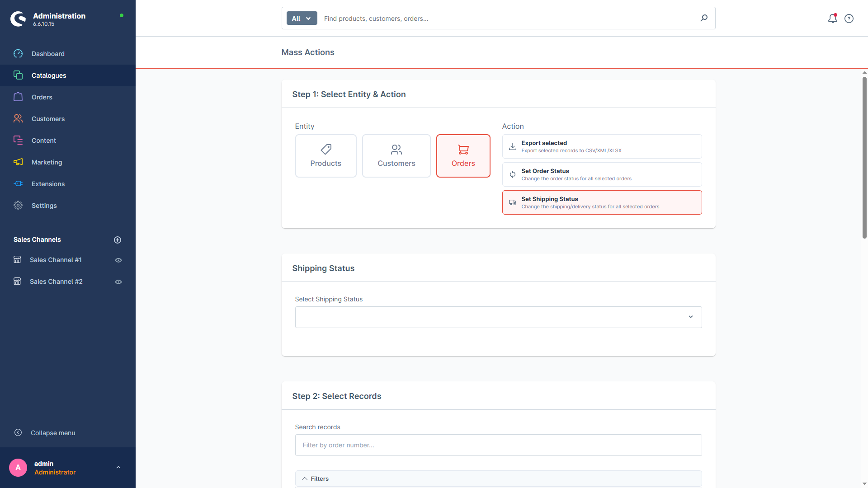Click the search magnifier icon
This screenshot has width=868, height=488.
[704, 18]
